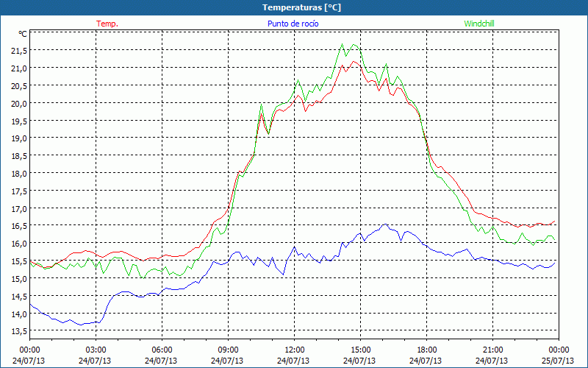
Task: Click the 21:00 time axis label
Action: [x=492, y=350]
